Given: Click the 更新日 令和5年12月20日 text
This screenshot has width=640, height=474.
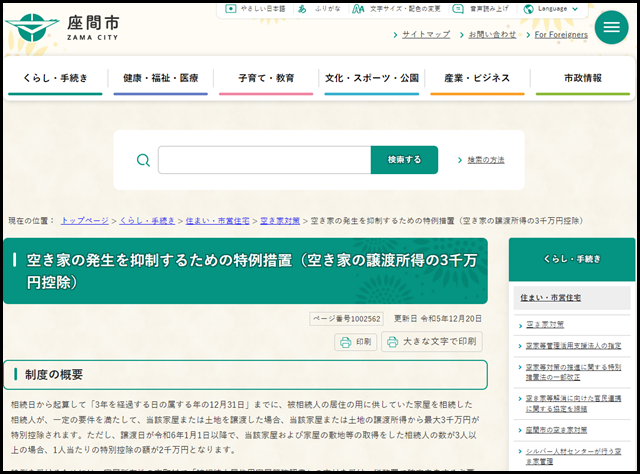Looking at the screenshot, I should click(438, 318).
